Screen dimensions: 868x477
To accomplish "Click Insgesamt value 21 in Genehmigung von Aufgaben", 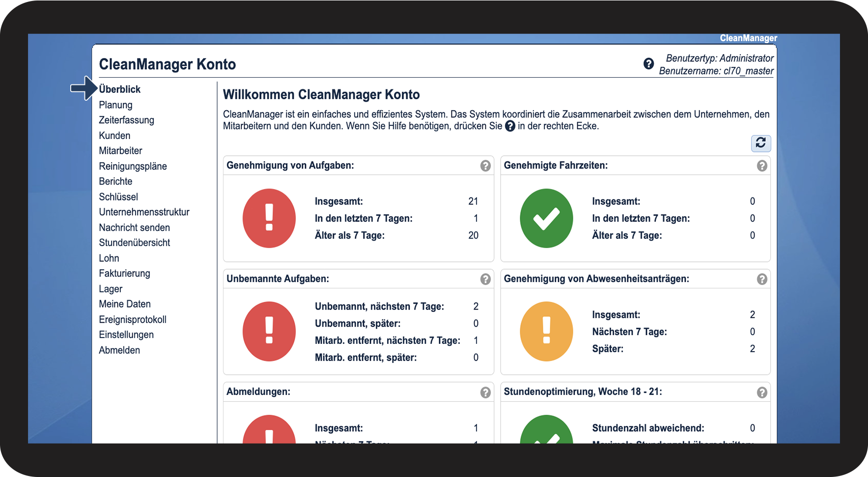I will (x=473, y=201).
